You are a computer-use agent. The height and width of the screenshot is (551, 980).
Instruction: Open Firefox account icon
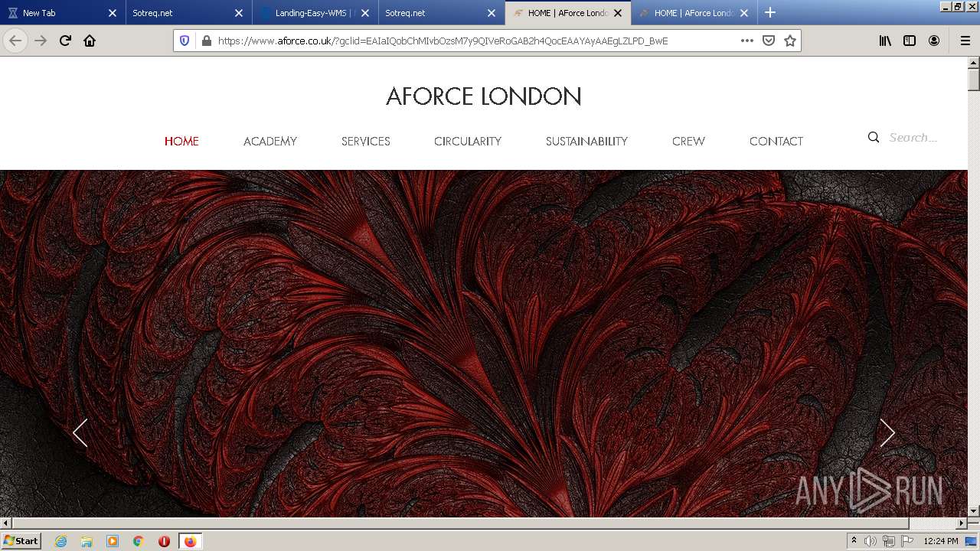coord(934,41)
